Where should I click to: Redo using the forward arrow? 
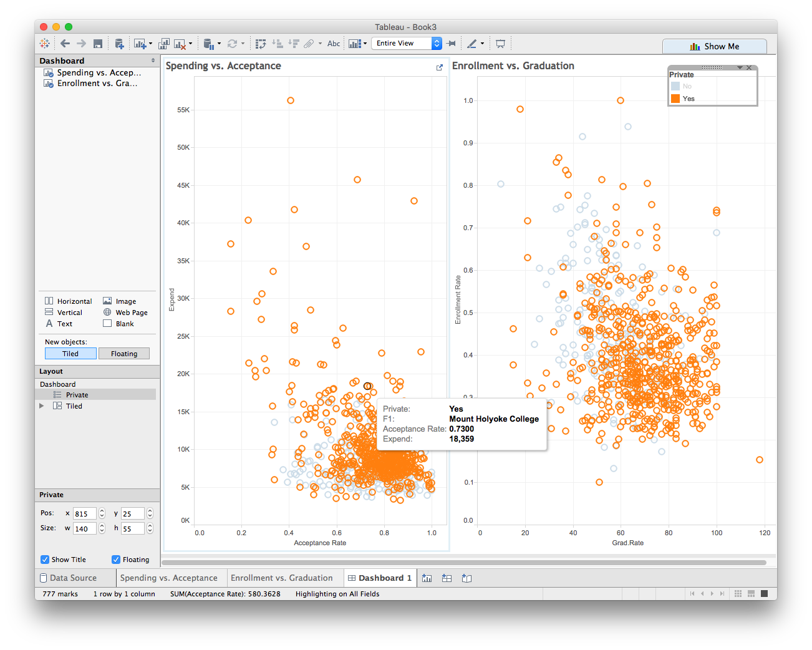coord(82,44)
